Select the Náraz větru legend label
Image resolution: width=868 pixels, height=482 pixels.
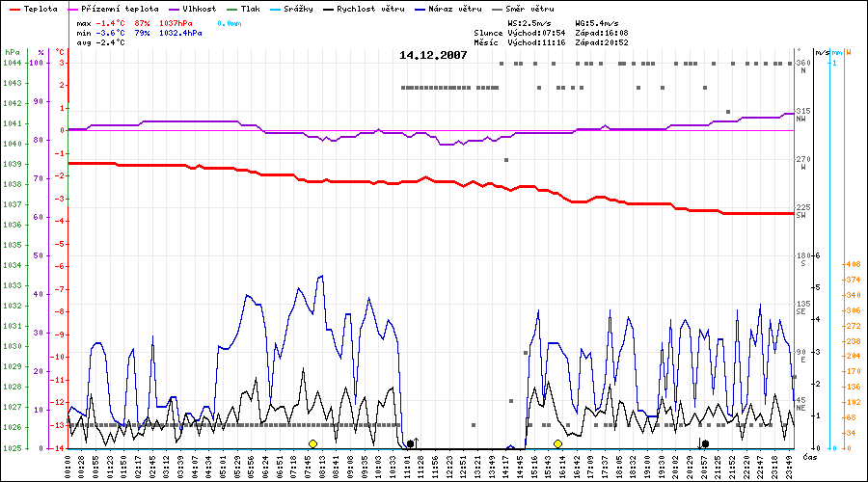pos(455,9)
